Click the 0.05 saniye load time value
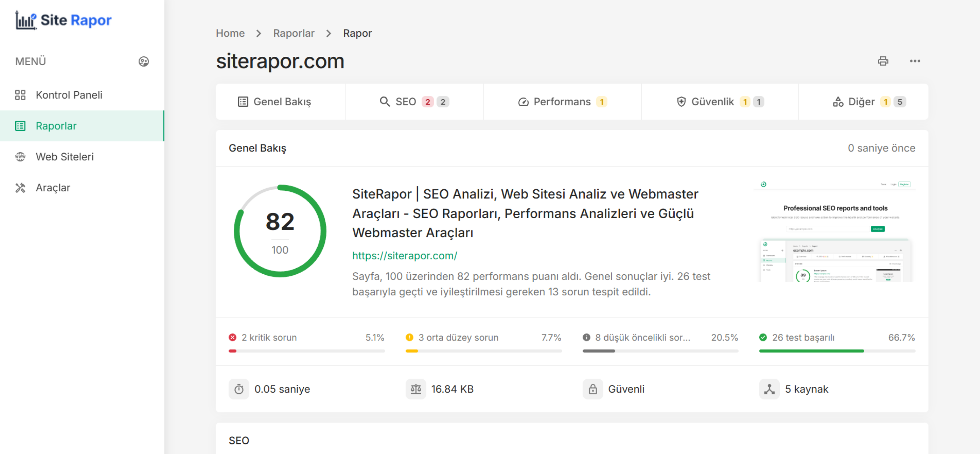Viewport: 980px width, 454px height. pyautogui.click(x=282, y=389)
